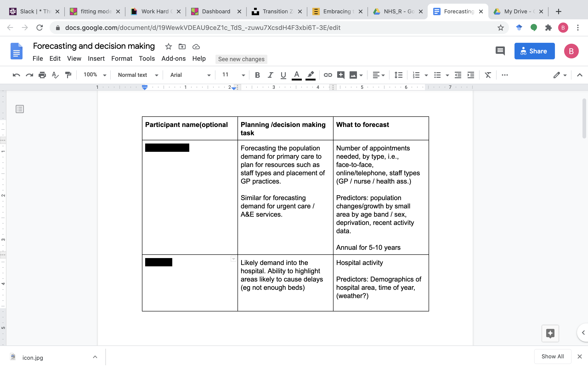Insert a link from toolbar

coord(328,75)
